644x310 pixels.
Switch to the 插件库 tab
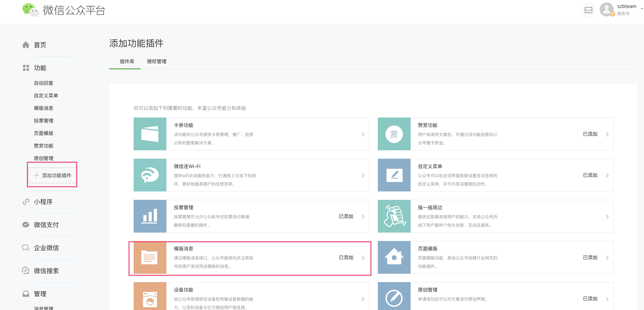coord(127,61)
